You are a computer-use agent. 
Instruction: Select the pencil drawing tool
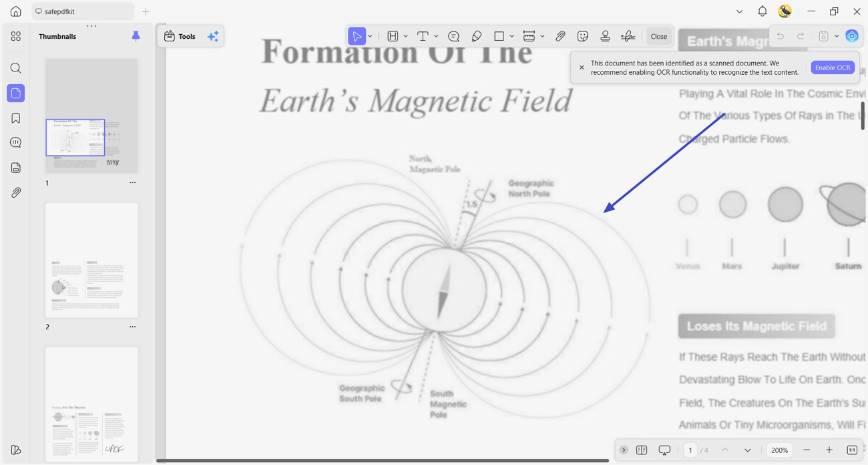click(477, 36)
